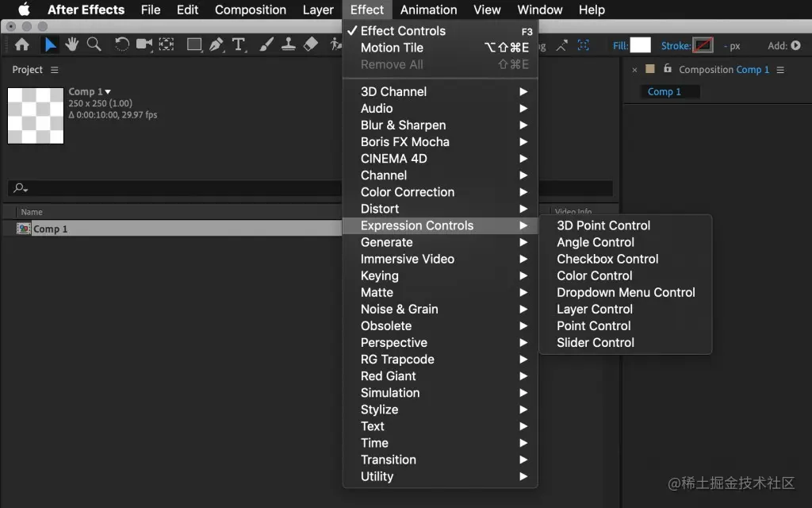Select the Zoom magnifier tool
The width and height of the screenshot is (812, 508).
tap(94, 45)
